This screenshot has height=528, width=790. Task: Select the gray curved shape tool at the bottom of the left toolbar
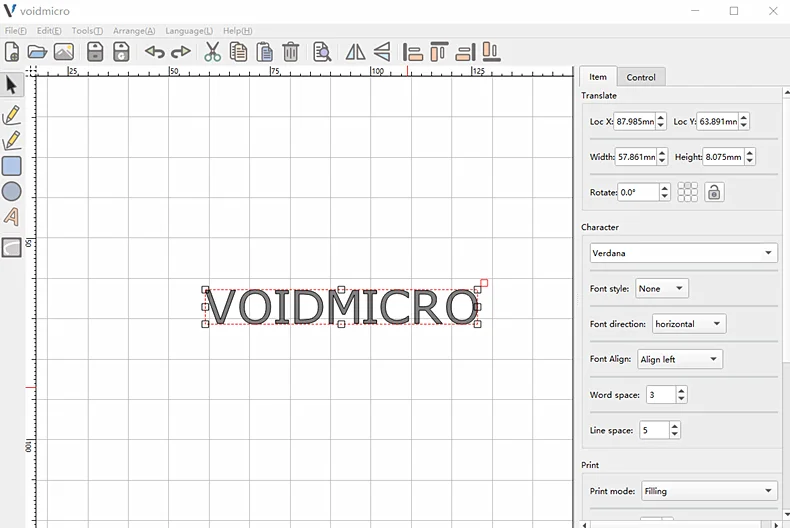tap(12, 247)
